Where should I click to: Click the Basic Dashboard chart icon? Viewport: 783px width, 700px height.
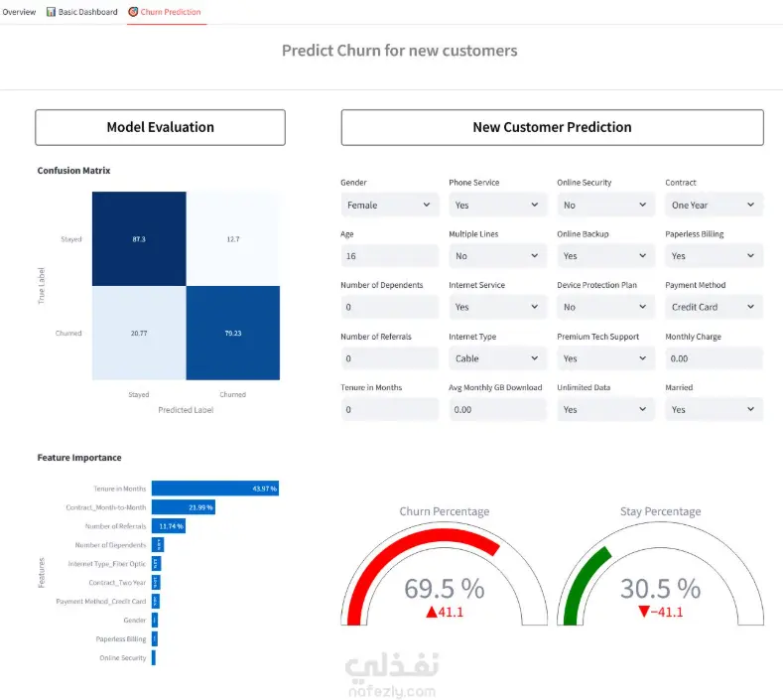tap(51, 12)
